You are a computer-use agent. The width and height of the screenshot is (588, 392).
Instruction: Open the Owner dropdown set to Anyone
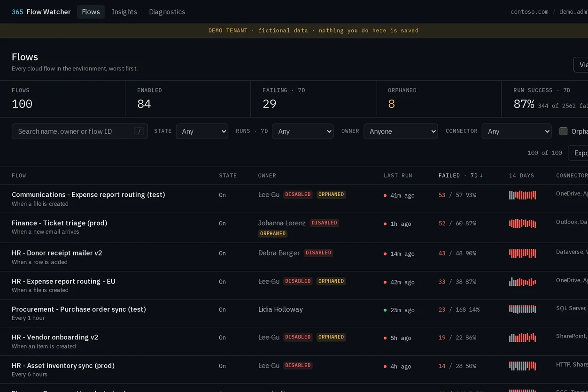coord(401,131)
